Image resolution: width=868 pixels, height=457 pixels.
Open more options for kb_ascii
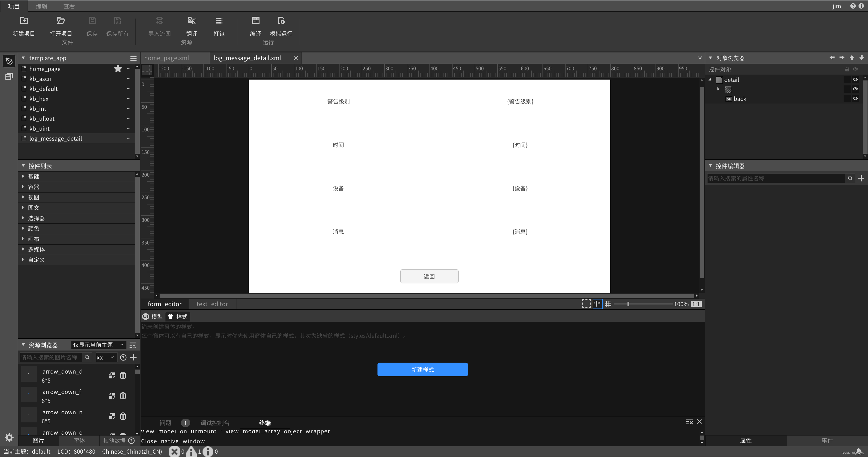tap(129, 79)
